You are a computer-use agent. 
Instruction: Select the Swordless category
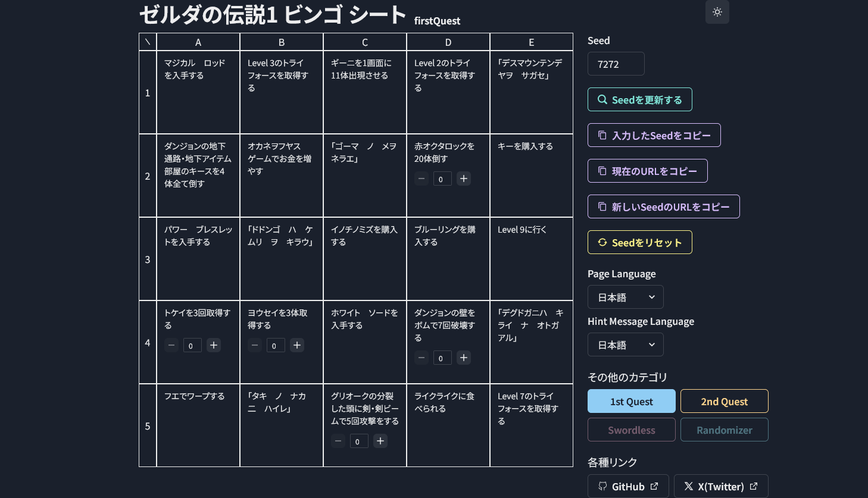(x=632, y=430)
